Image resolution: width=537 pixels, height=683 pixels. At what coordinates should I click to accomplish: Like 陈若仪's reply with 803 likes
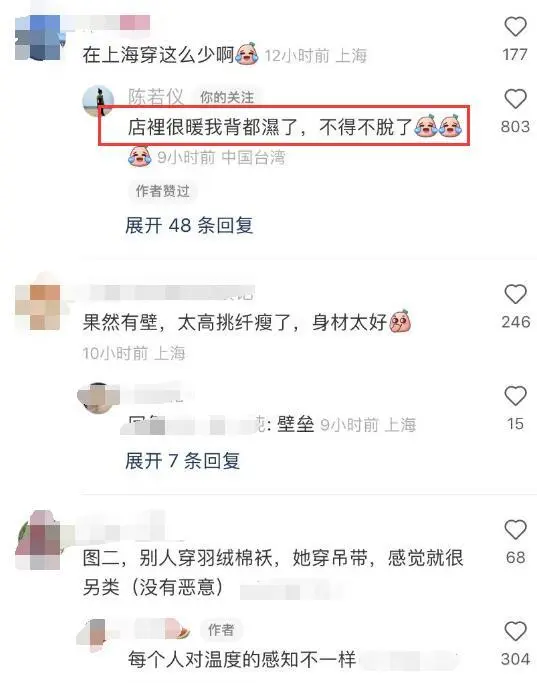coord(515,99)
